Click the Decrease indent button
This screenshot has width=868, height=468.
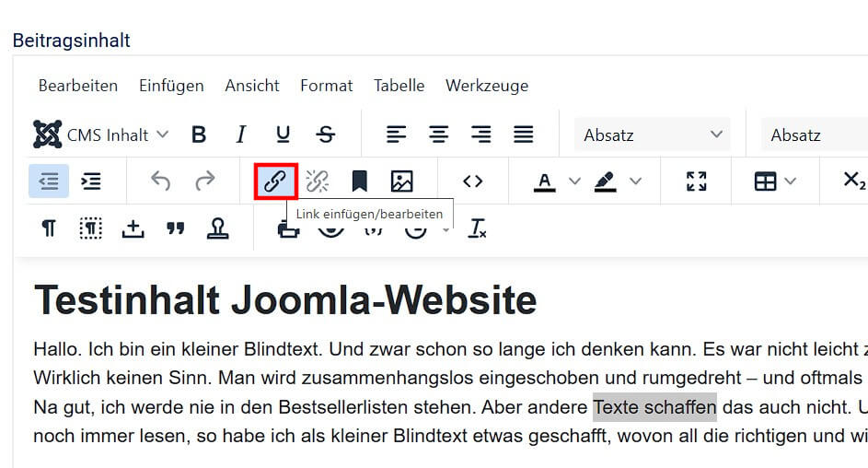(49, 181)
